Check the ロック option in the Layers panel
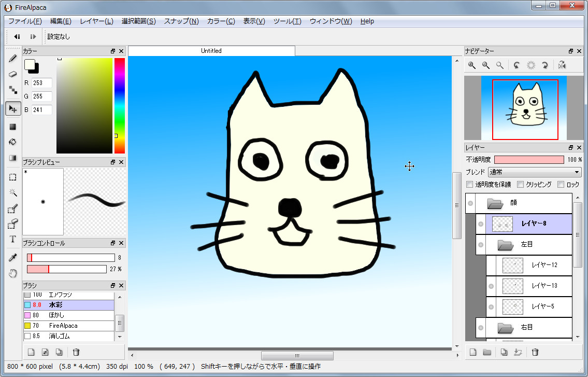Screen dimensions: 588x377 561,184
